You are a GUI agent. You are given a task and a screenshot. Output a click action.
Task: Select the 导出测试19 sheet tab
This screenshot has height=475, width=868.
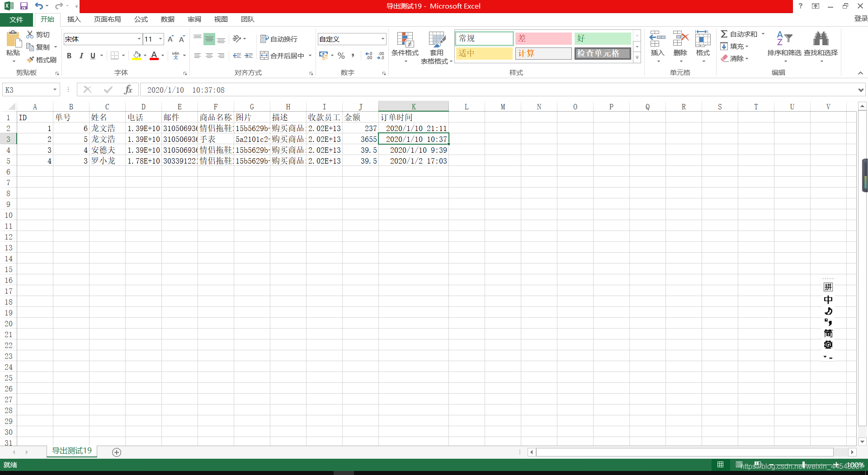click(72, 451)
